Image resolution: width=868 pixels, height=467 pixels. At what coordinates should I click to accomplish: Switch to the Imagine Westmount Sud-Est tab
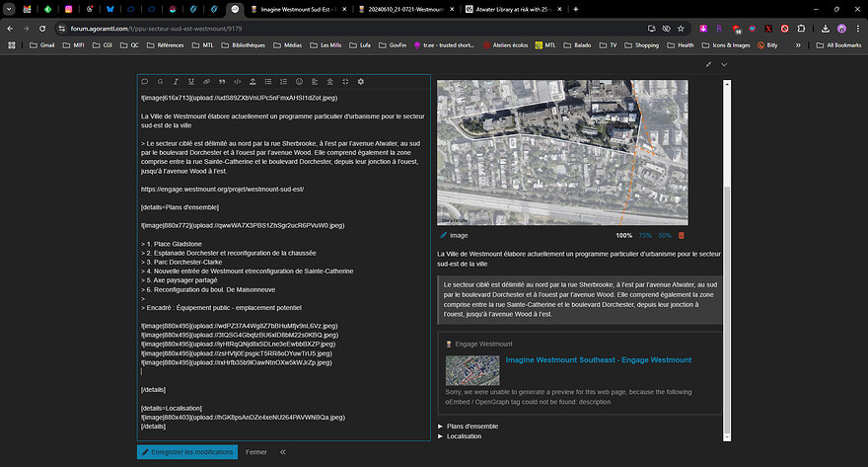click(300, 10)
